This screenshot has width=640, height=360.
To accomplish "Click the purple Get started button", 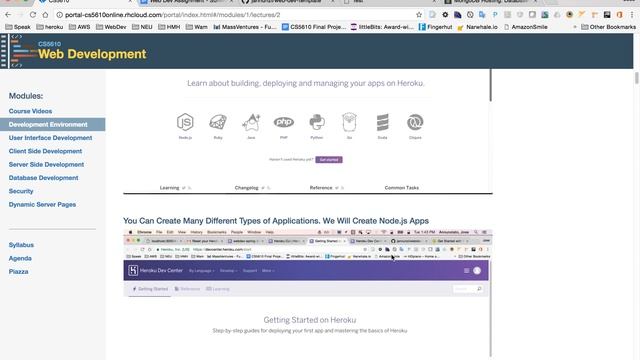I will (329, 160).
